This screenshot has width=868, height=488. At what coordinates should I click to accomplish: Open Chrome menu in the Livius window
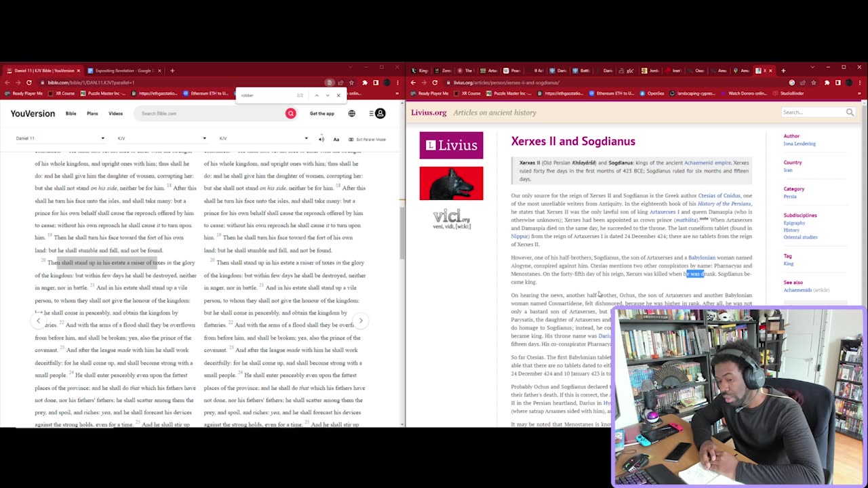tap(861, 83)
